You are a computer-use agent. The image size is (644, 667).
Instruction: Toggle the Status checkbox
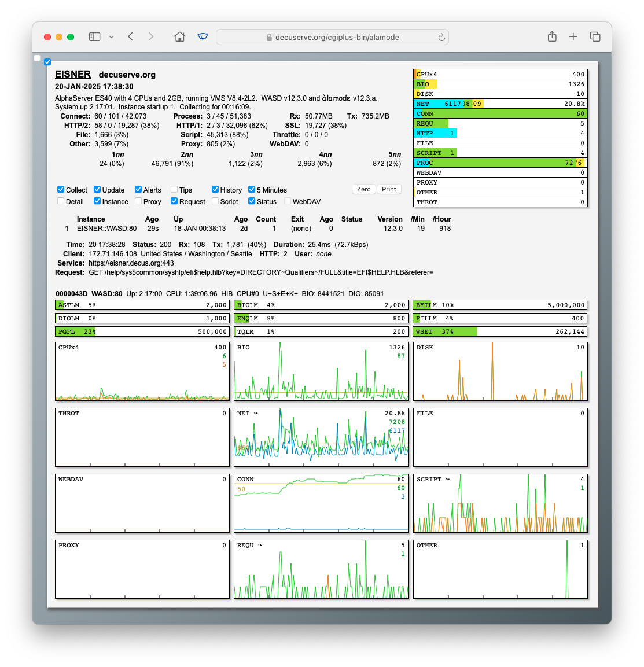click(x=252, y=201)
